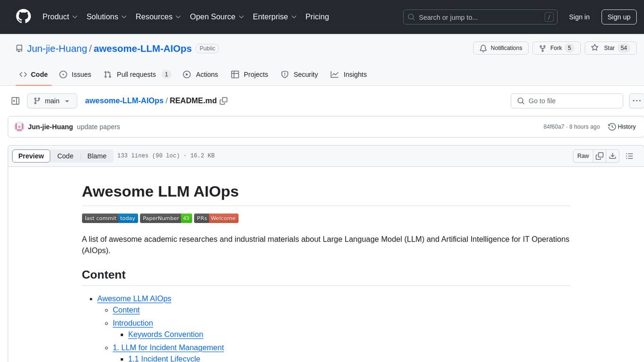Click the last commit today badge

110,218
